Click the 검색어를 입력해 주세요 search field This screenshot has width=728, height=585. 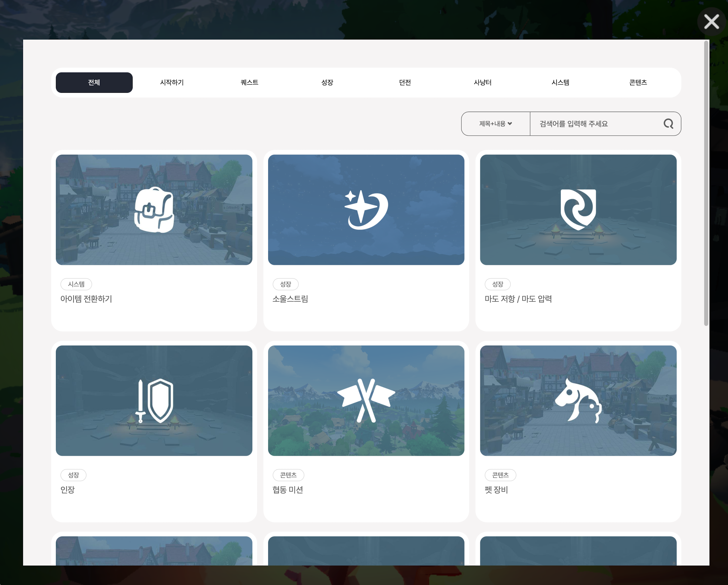(596, 124)
